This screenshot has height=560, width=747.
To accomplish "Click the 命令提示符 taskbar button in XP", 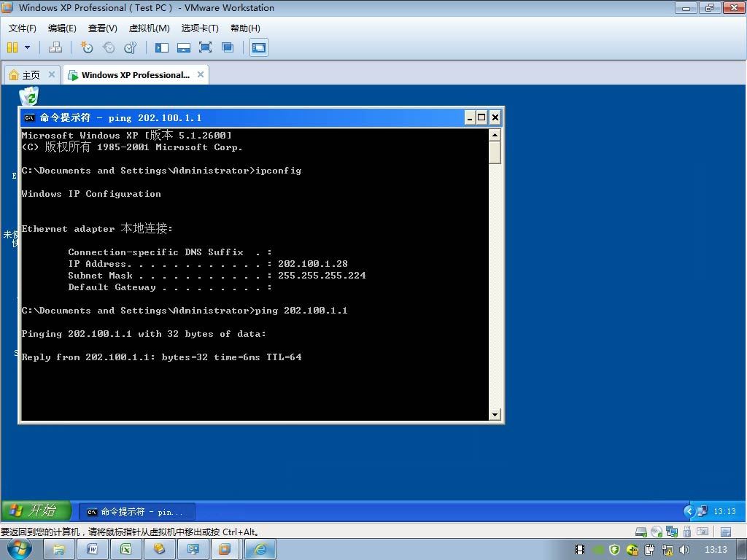I will [x=136, y=512].
